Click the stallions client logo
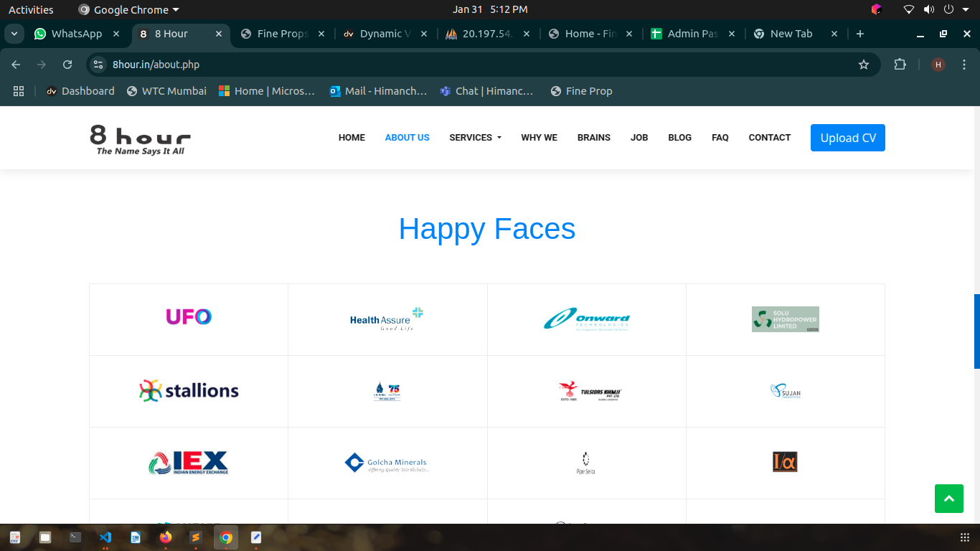This screenshot has width=980, height=551. 189,390
